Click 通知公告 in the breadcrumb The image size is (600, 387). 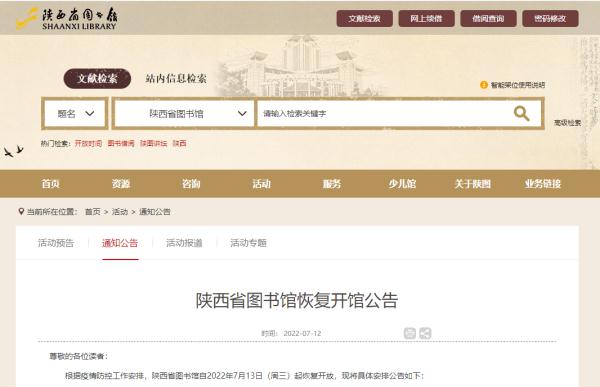[x=155, y=212]
